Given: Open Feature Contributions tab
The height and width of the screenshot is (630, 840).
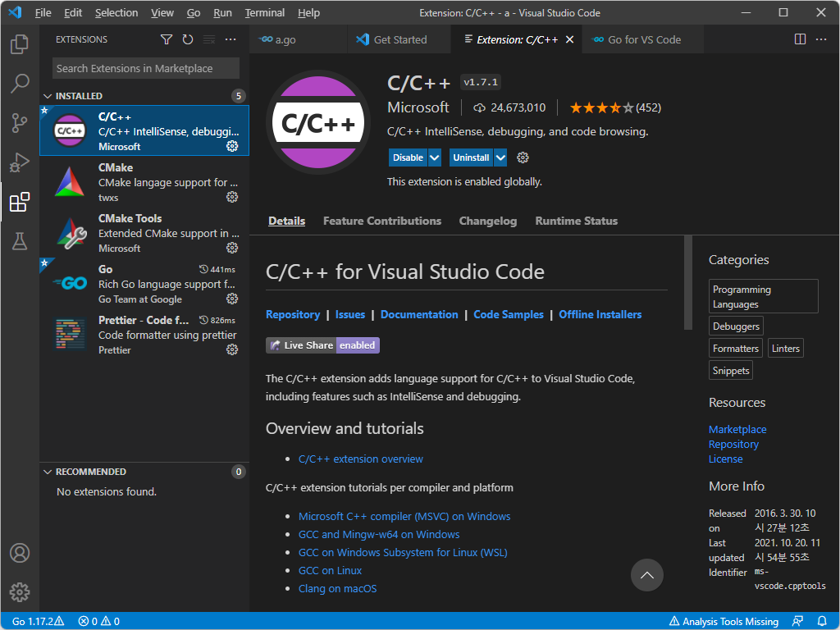Looking at the screenshot, I should (x=382, y=221).
